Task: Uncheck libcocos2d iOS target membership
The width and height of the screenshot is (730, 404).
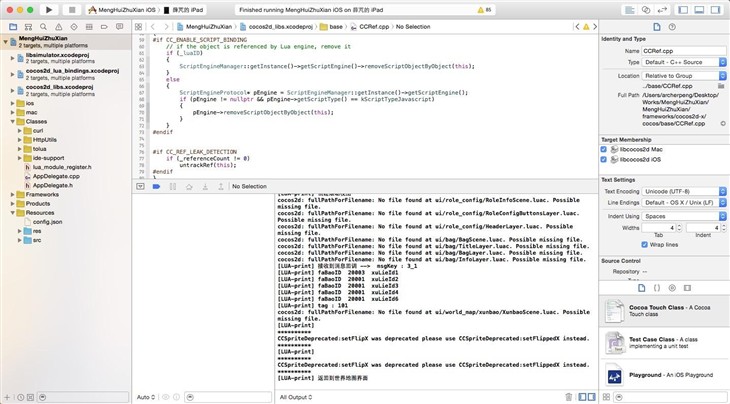Action: 603,159
